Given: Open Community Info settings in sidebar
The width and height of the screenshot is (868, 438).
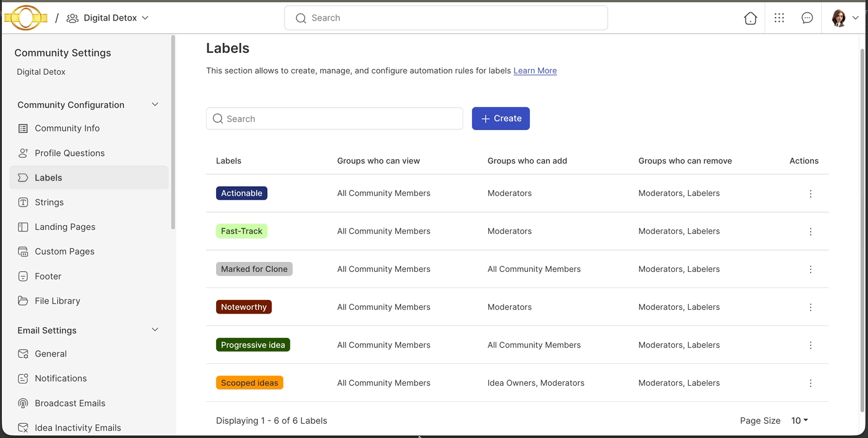Looking at the screenshot, I should pyautogui.click(x=66, y=128).
